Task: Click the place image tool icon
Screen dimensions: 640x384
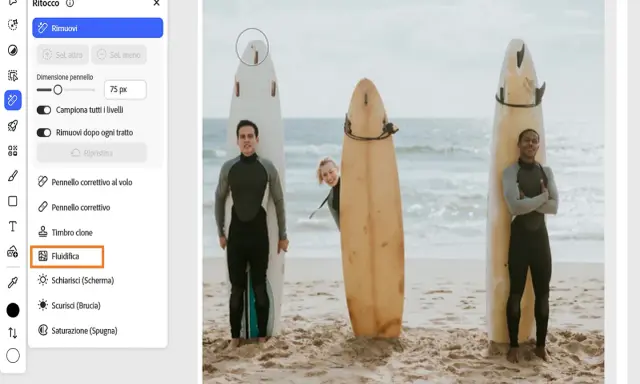Action: click(x=13, y=251)
